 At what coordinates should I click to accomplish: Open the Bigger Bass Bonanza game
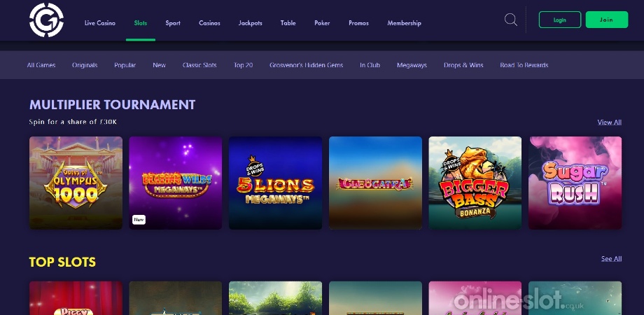click(475, 183)
